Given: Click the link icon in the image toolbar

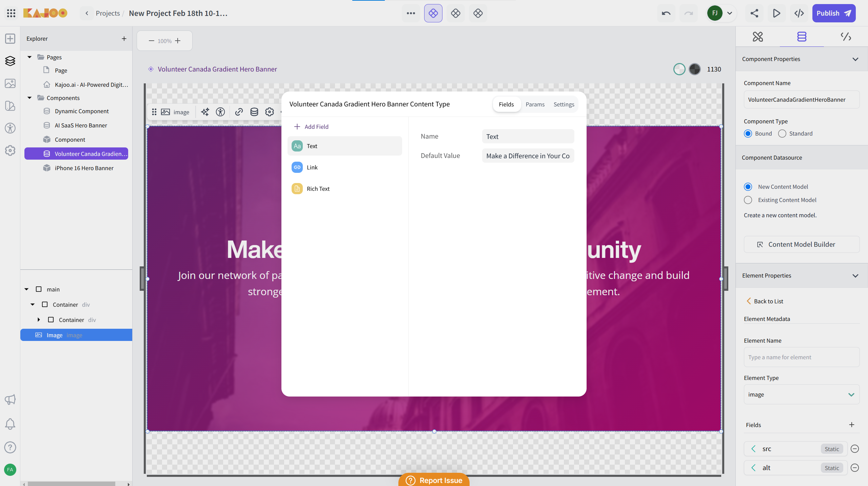Looking at the screenshot, I should (239, 112).
